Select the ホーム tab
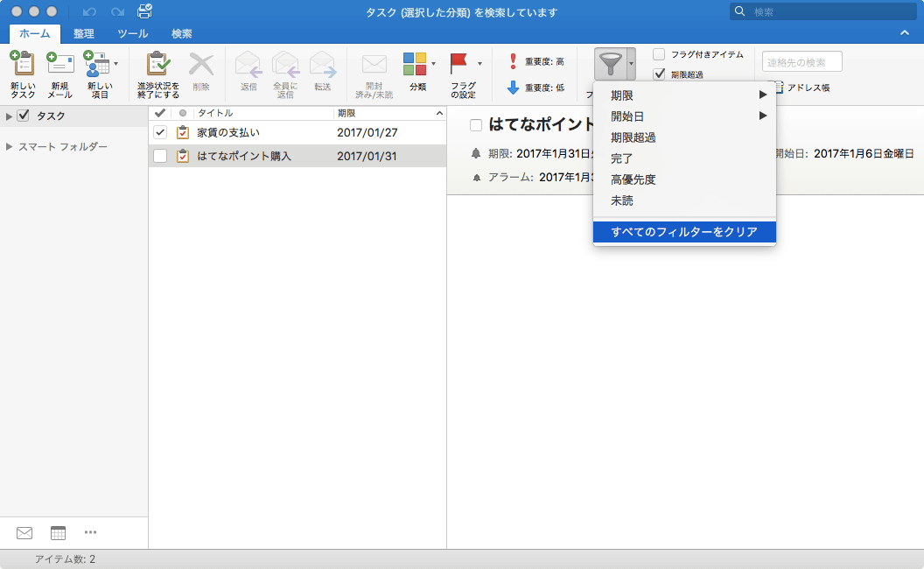Image resolution: width=924 pixels, height=569 pixels. coord(35,33)
